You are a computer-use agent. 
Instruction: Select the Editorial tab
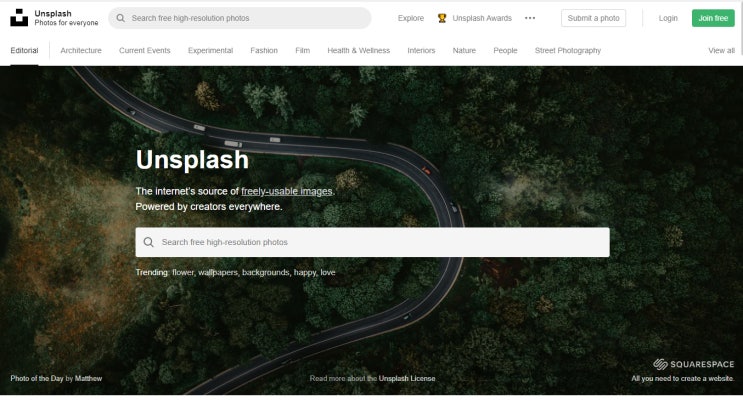click(24, 50)
